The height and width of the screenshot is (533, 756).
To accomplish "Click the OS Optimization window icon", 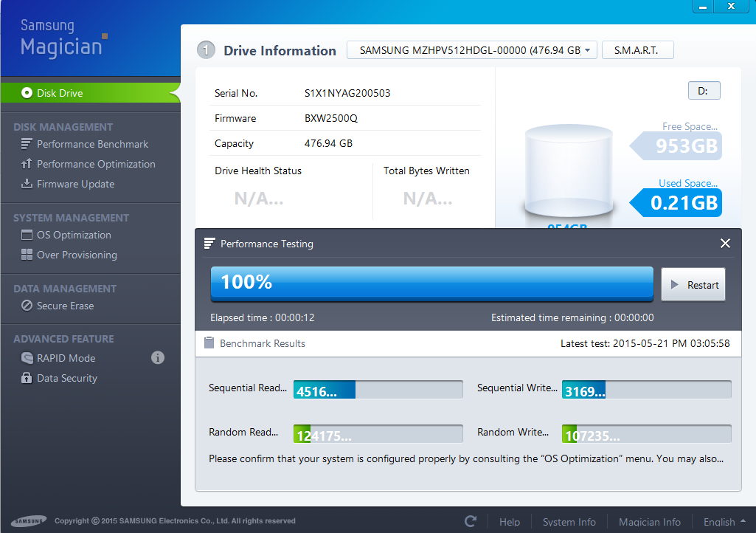I will [27, 235].
